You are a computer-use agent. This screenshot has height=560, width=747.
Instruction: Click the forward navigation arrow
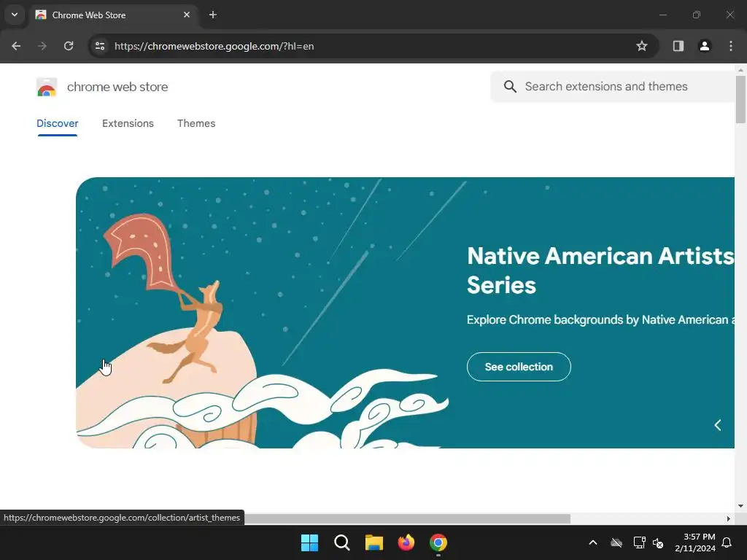point(42,46)
